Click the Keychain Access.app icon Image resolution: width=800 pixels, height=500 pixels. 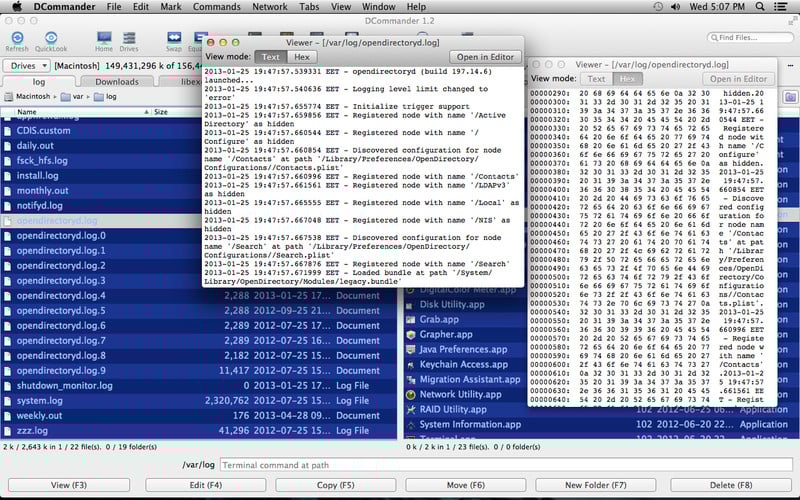[x=410, y=365]
